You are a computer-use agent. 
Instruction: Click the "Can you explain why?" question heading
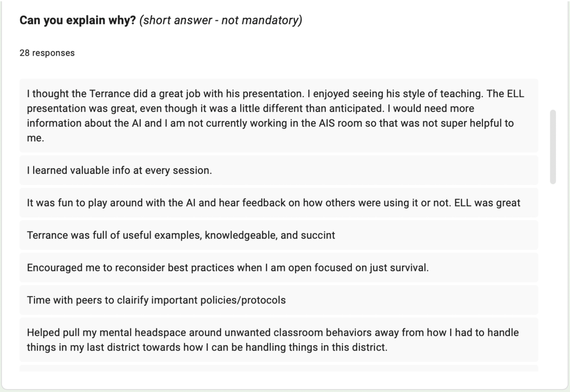78,20
